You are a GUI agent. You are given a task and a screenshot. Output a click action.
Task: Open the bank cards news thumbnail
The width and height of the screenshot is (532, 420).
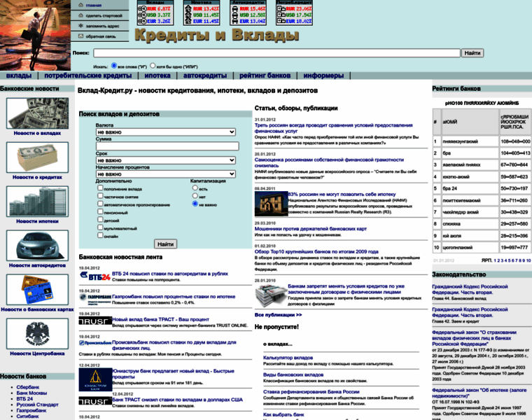(x=37, y=290)
